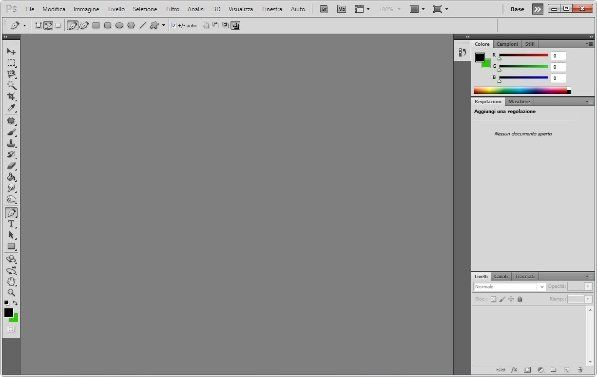Viewport: 597px width, 377px height.
Task: Launch Bridge from the application bar
Action: [324, 9]
